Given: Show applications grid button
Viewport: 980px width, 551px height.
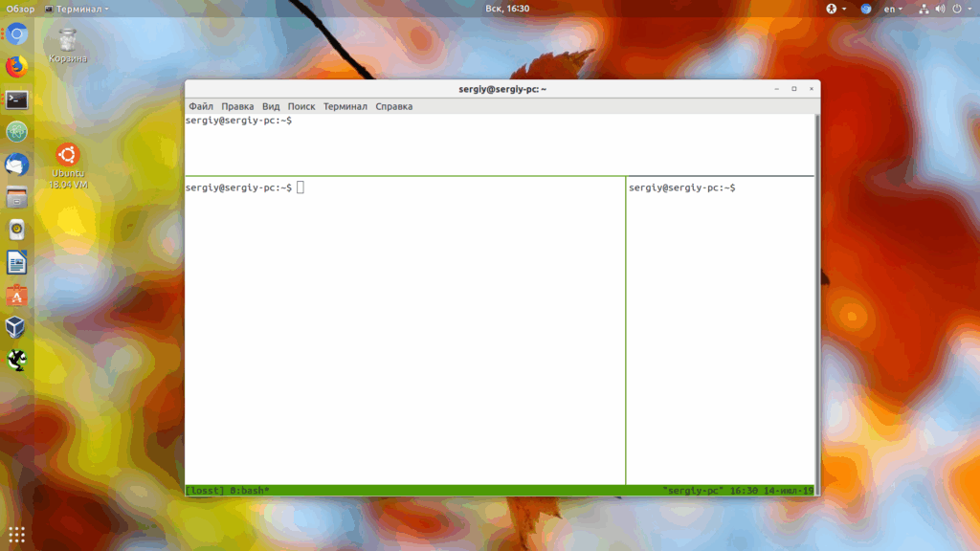Looking at the screenshot, I should (x=17, y=534).
